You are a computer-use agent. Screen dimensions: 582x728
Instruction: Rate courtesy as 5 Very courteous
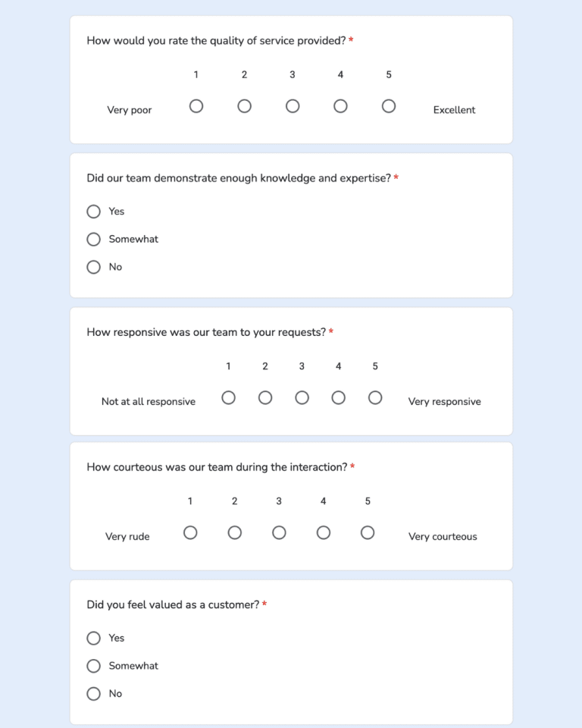click(368, 532)
